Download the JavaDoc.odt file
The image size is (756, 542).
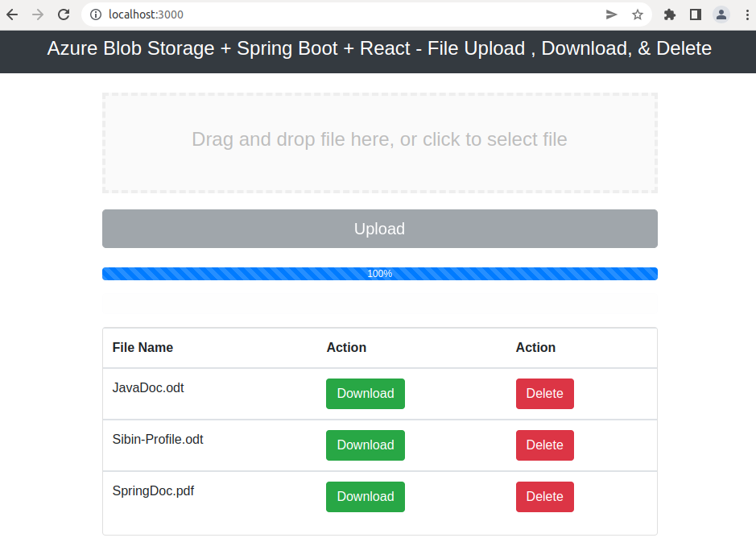(x=366, y=394)
